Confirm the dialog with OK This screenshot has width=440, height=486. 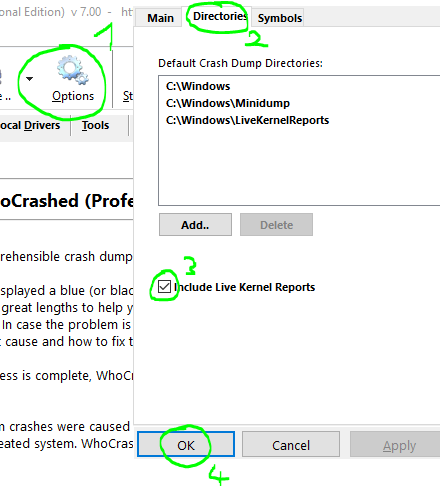point(186,444)
